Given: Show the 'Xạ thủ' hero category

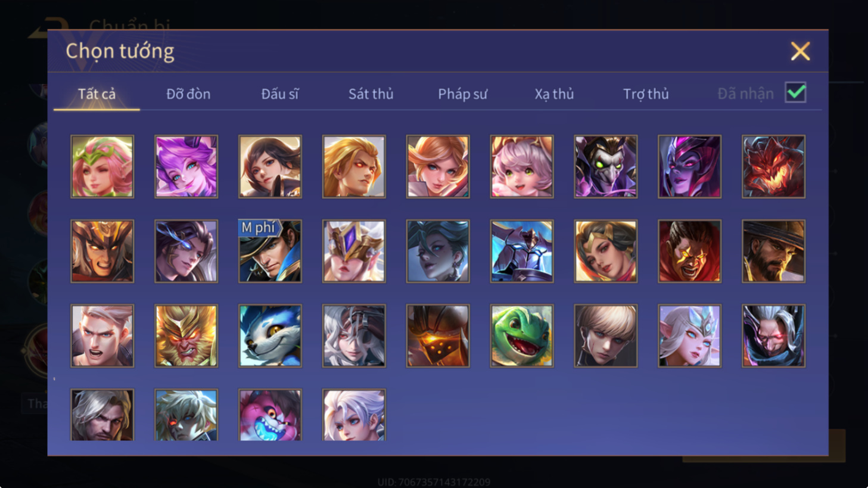Looking at the screenshot, I should (554, 94).
